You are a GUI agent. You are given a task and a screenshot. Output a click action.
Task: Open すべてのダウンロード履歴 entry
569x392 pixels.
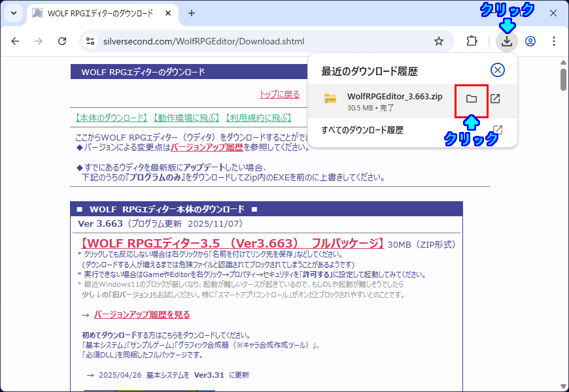coord(362,130)
